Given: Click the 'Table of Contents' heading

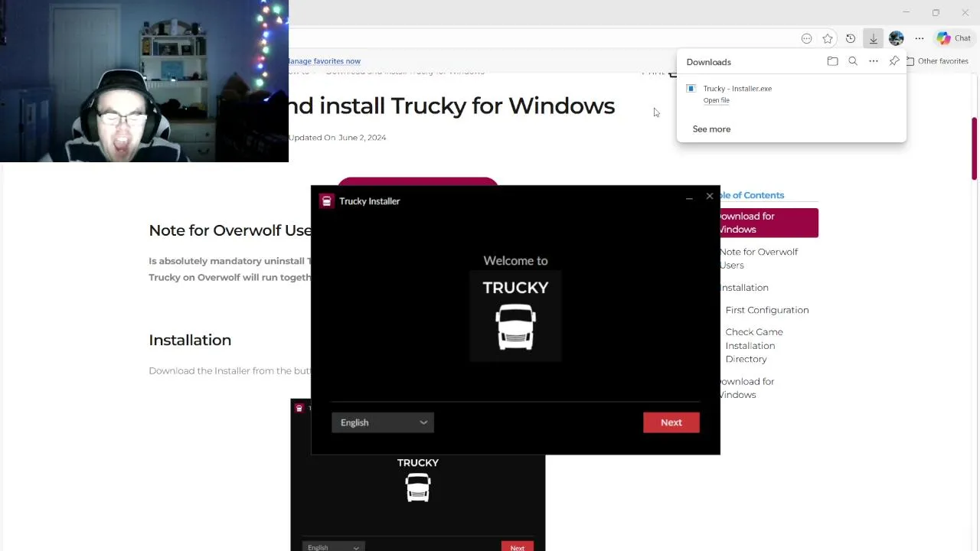Looking at the screenshot, I should 752,195.
